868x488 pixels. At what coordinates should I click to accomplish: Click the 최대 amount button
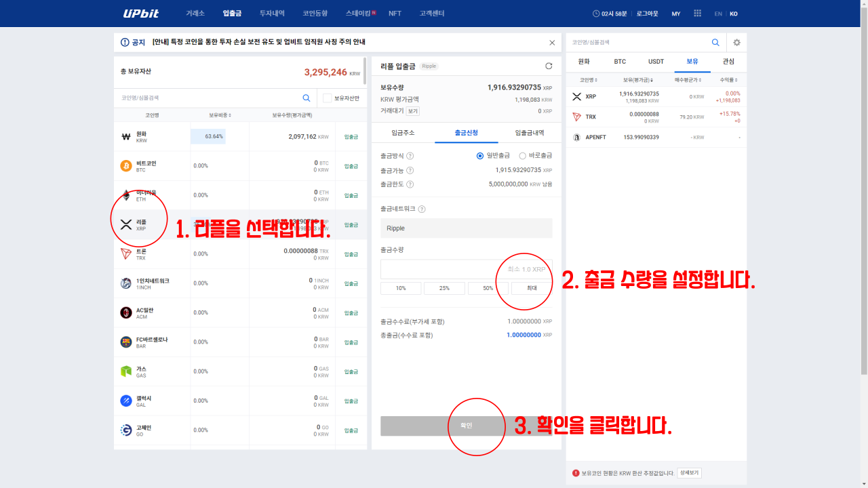[532, 288]
